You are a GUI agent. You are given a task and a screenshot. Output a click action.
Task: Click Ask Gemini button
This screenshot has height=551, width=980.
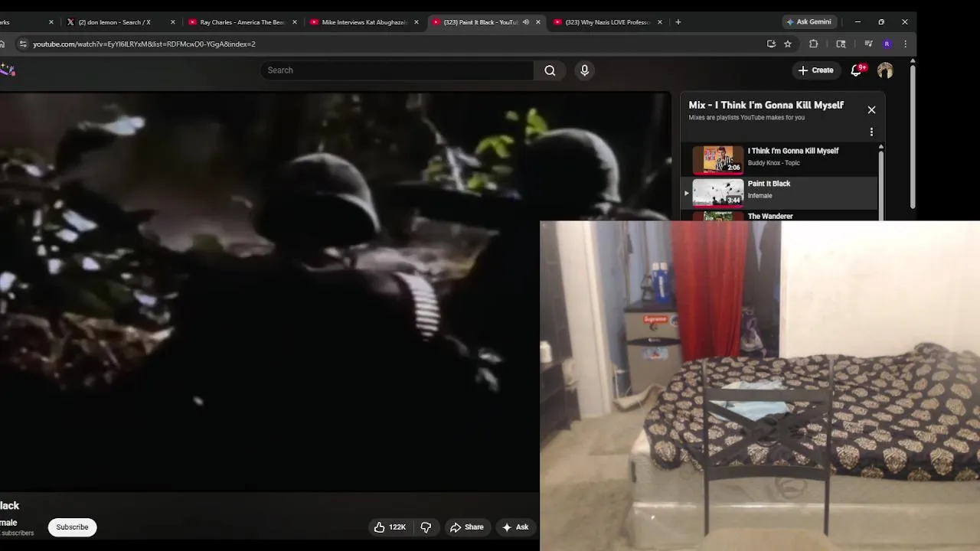(808, 21)
